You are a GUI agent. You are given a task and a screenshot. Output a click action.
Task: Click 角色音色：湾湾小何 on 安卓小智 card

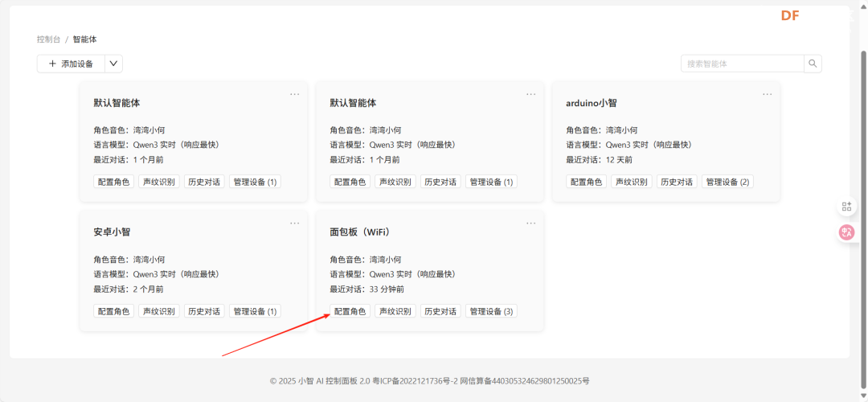tap(129, 259)
